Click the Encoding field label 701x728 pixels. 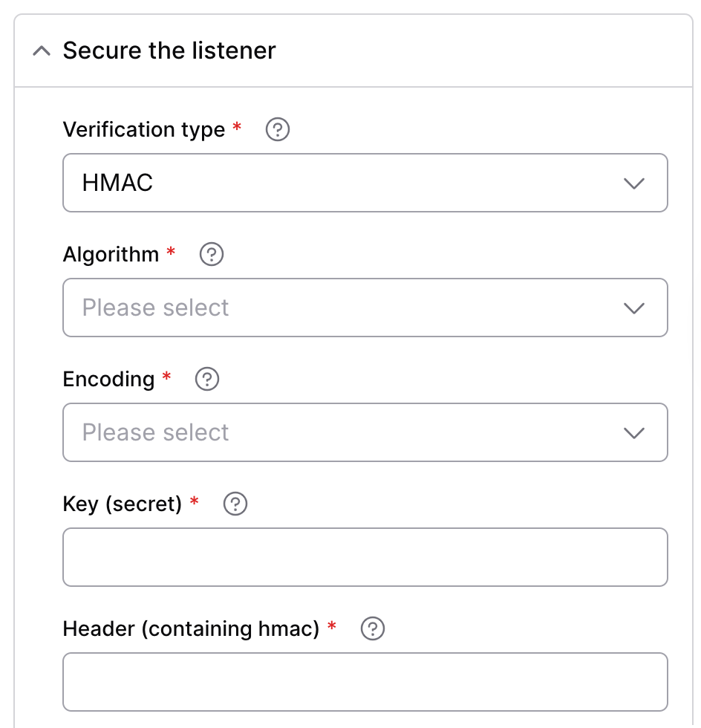[108, 380]
